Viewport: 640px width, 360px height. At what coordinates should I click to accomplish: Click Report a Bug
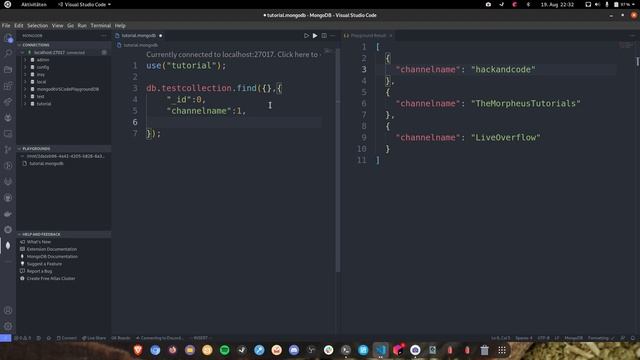point(39,271)
